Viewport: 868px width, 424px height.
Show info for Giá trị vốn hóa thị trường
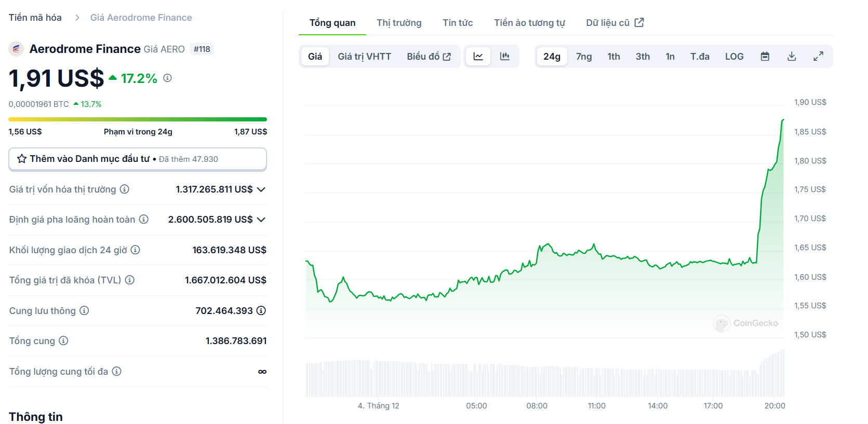[x=125, y=189]
